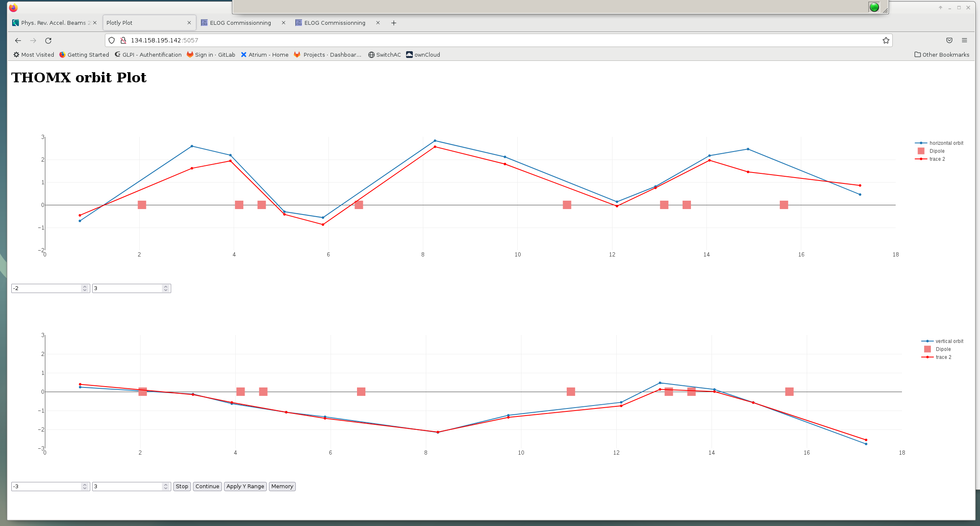Open Other Bookmarks folder
This screenshot has height=526, width=980.
click(942, 55)
